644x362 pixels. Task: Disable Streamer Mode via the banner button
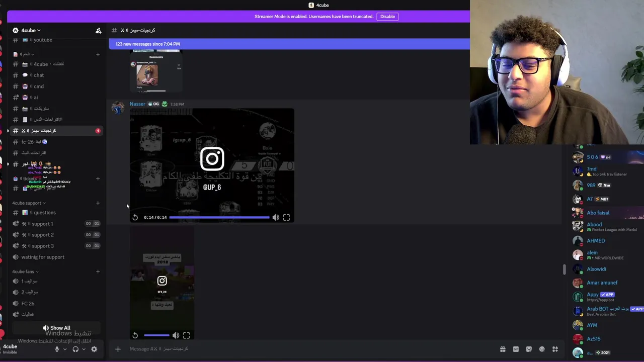[387, 17]
